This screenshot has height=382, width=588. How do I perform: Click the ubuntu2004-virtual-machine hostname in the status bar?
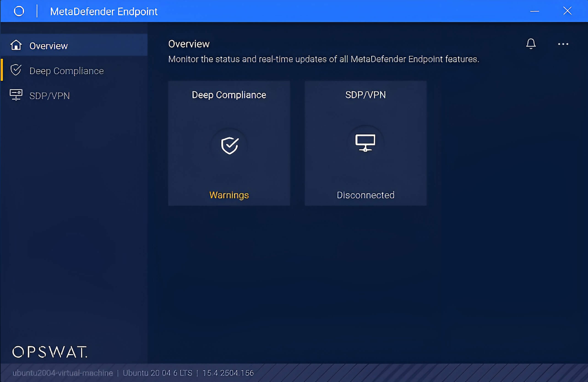(63, 373)
